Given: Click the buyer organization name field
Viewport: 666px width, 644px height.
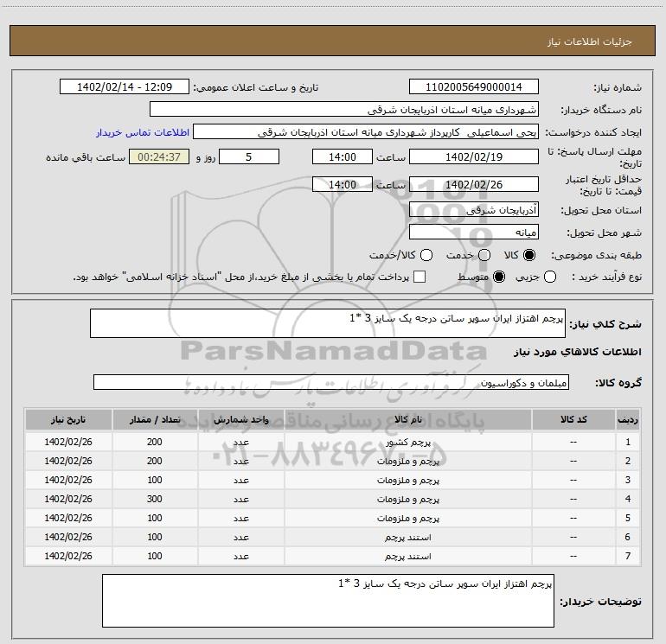Looking at the screenshot, I should pyautogui.click(x=344, y=110).
